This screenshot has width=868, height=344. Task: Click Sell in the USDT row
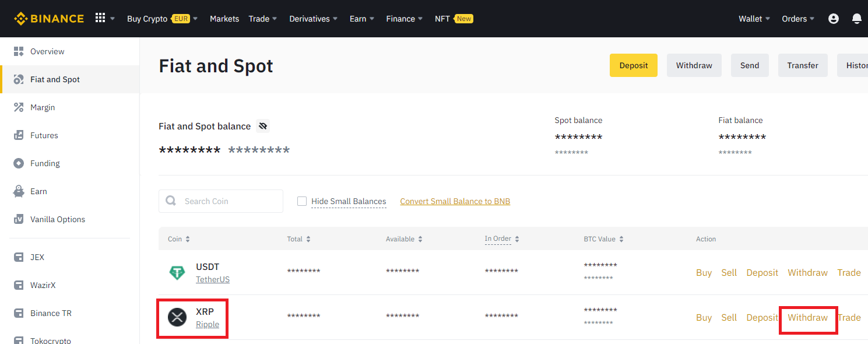pyautogui.click(x=729, y=273)
